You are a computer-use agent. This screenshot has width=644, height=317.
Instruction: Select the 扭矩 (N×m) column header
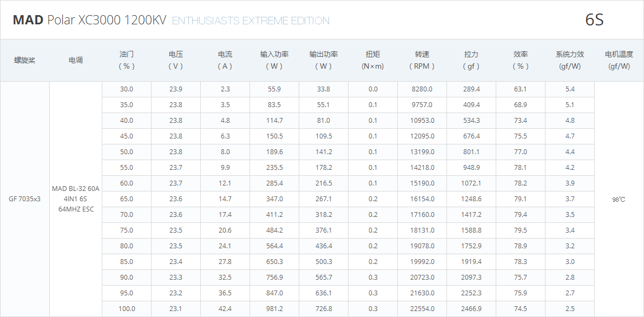pyautogui.click(x=373, y=60)
